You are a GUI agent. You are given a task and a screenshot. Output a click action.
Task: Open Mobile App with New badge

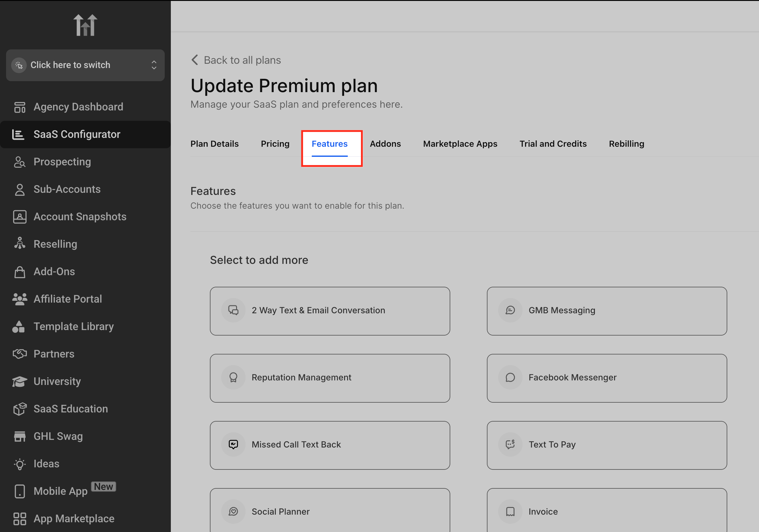60,491
